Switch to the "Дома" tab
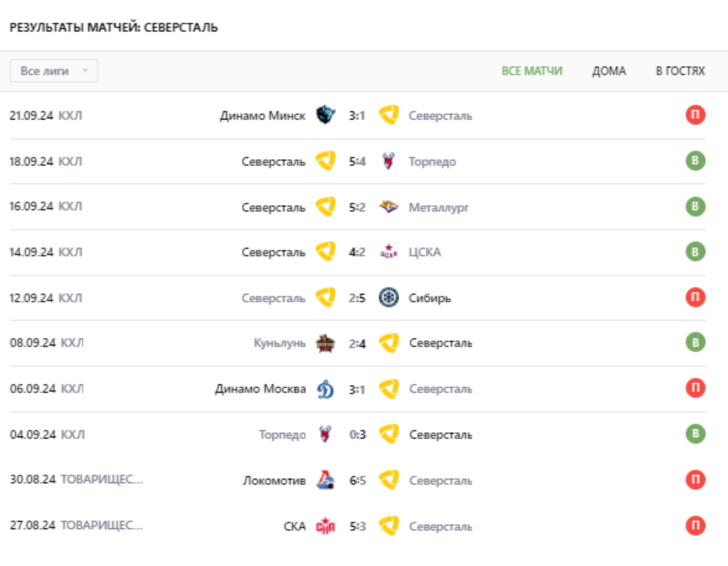Viewport: 728px width, 566px height. tap(609, 71)
